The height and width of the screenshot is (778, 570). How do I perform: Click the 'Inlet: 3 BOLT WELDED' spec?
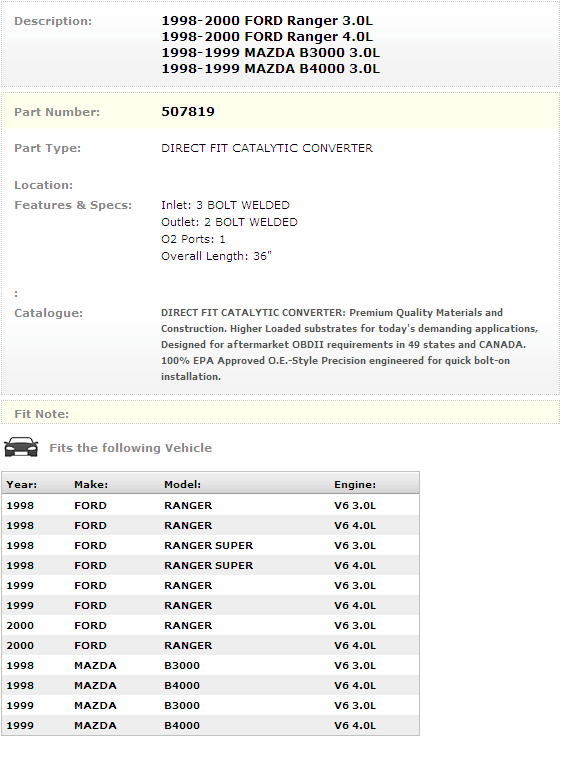(225, 205)
